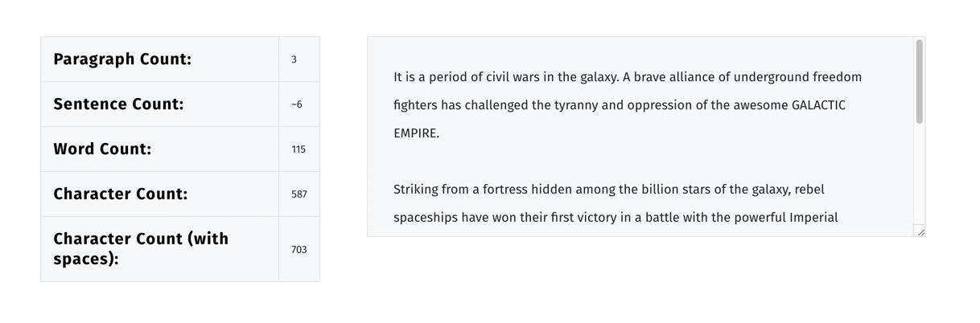
Task: Click the Word Count label
Action: coord(102,149)
